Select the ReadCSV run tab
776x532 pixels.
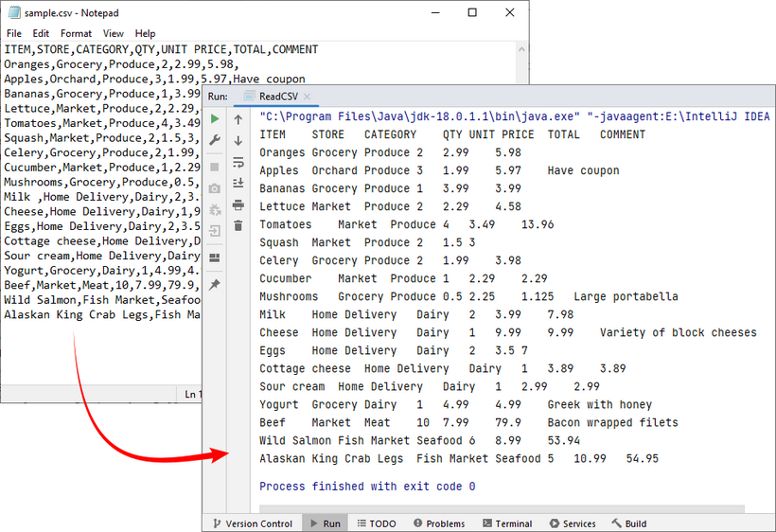(279, 96)
